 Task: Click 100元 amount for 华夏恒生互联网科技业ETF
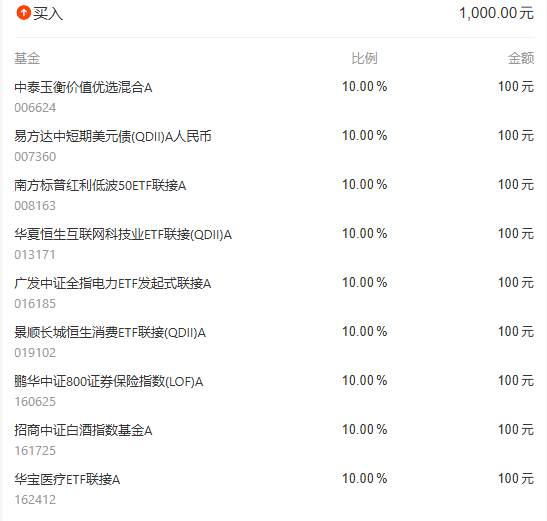pos(516,233)
